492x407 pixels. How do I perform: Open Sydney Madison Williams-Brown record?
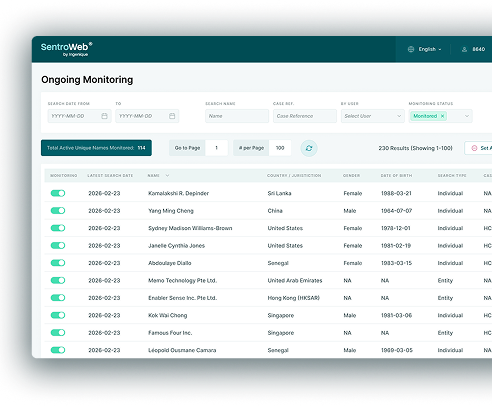(x=190, y=228)
